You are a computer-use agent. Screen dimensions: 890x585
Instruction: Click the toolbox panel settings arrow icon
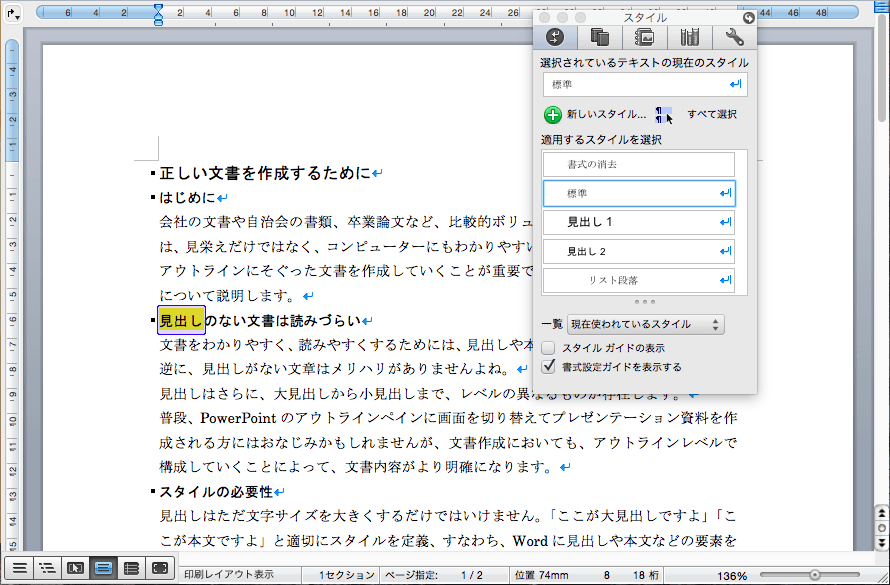[x=749, y=18]
